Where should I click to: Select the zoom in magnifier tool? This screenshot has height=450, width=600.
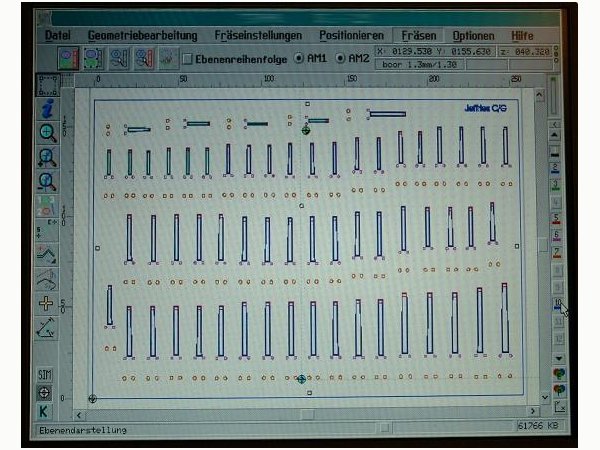47,132
